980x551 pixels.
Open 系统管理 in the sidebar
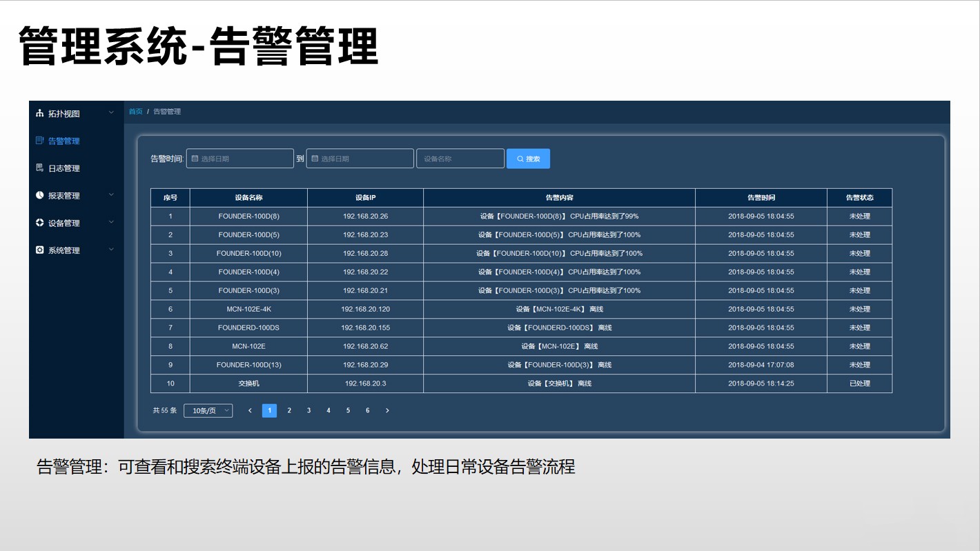coord(63,250)
